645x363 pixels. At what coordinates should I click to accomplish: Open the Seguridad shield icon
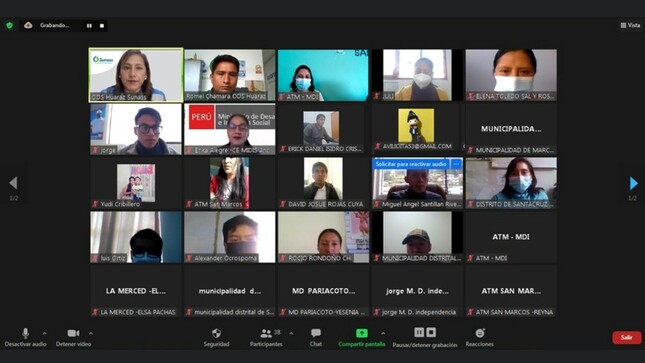tap(216, 333)
